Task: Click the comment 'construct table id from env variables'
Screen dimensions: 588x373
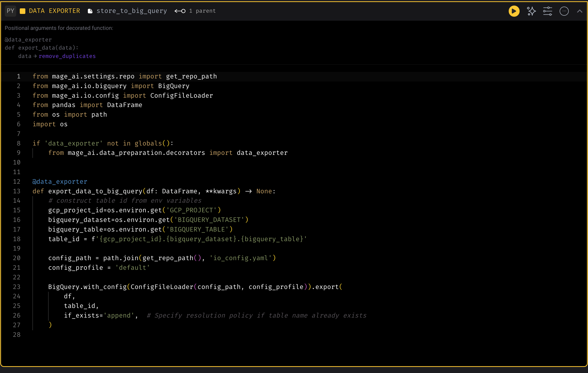Action: pos(125,201)
